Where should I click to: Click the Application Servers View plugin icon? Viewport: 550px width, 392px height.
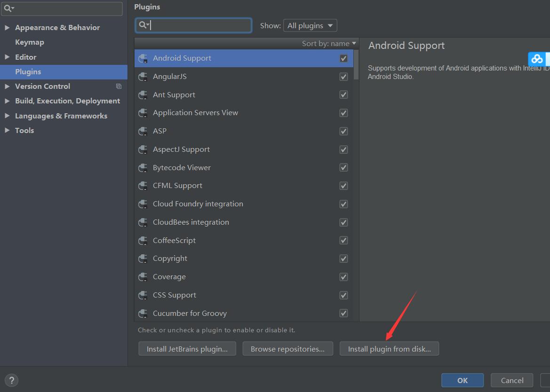(143, 113)
